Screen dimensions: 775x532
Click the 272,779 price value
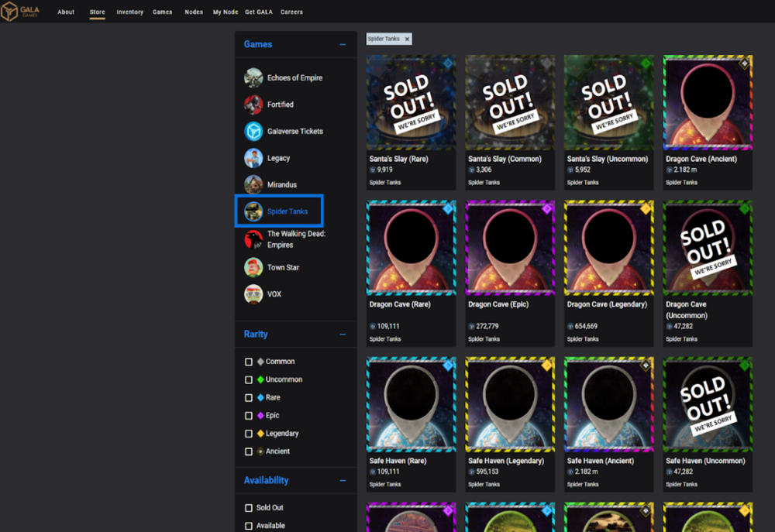[x=487, y=327]
